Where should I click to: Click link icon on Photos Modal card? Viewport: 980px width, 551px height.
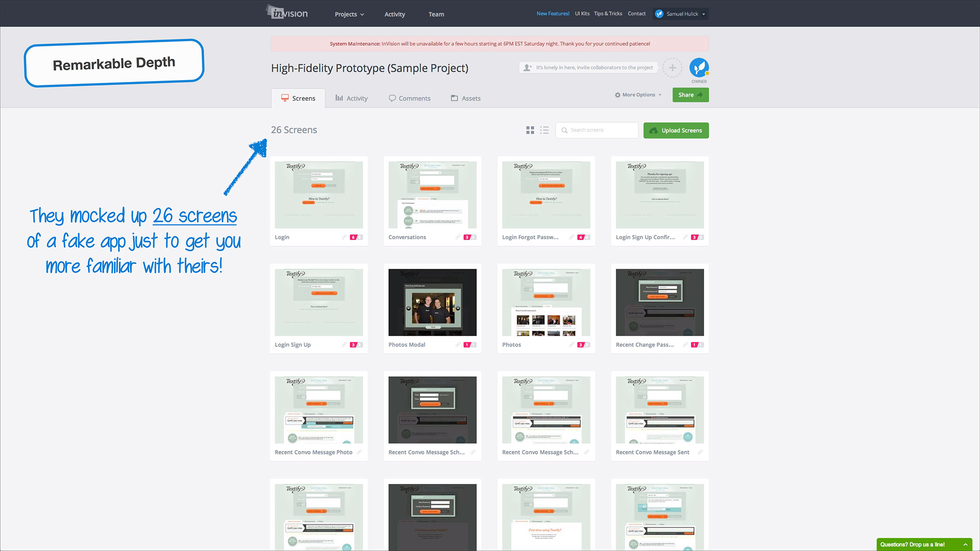(x=458, y=345)
